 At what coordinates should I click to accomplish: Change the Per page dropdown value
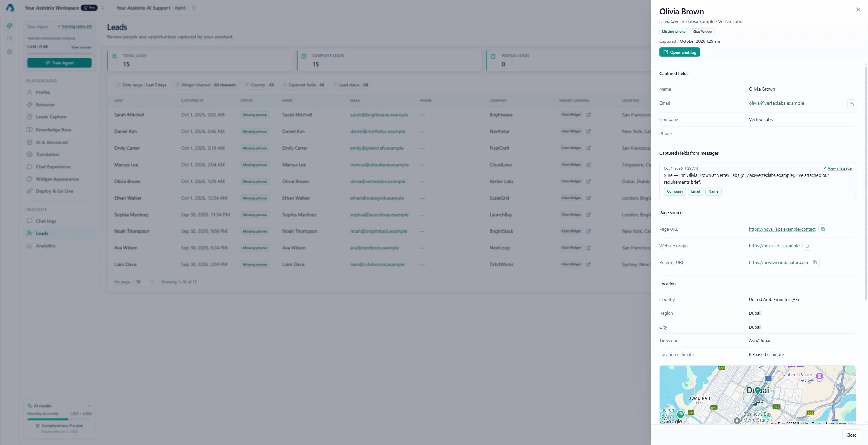pos(144,282)
